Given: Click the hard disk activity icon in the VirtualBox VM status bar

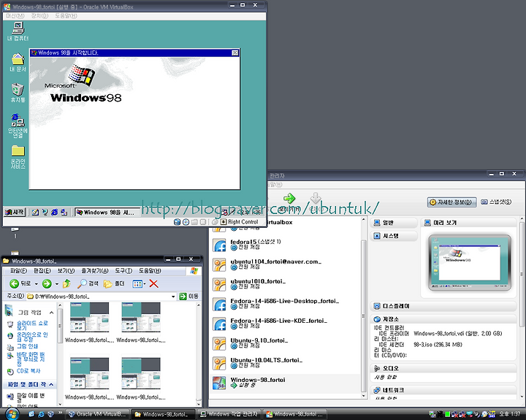Looking at the screenshot, I should (177, 222).
